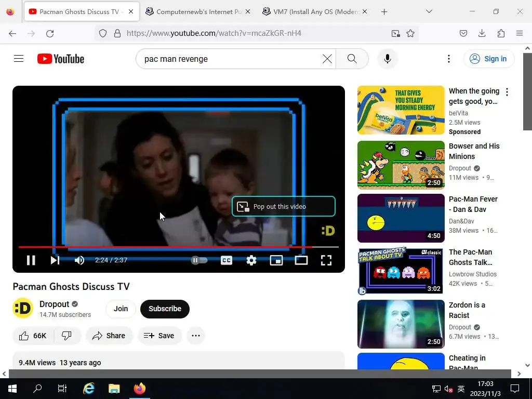The width and height of the screenshot is (532, 399).
Task: Click the Share button
Action: point(109,336)
